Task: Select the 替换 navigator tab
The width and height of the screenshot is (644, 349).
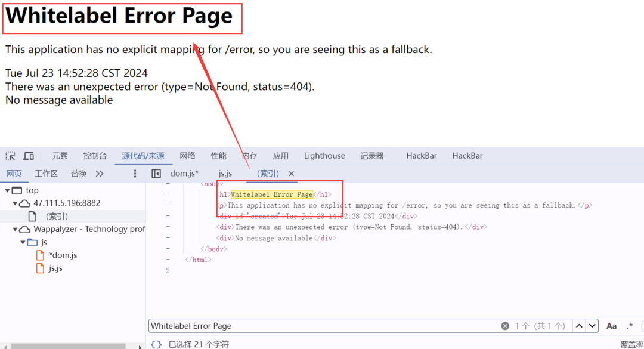Action: click(x=79, y=174)
